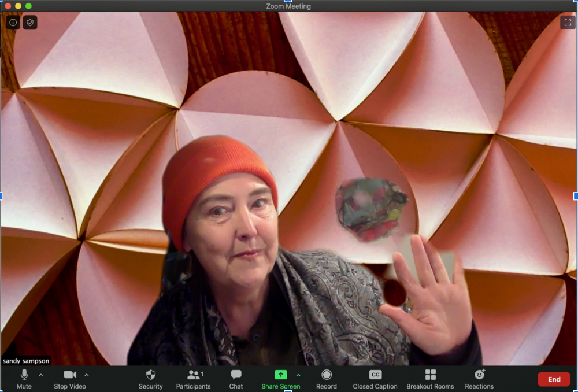Close the Zoom Meeting window
Screen dimensions: 578x392
pyautogui.click(x=8, y=6)
